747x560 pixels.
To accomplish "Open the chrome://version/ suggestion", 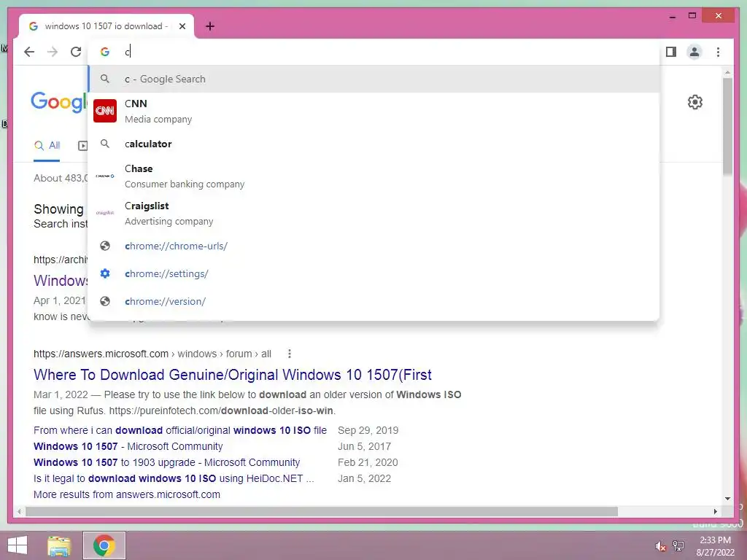I will 374,301.
